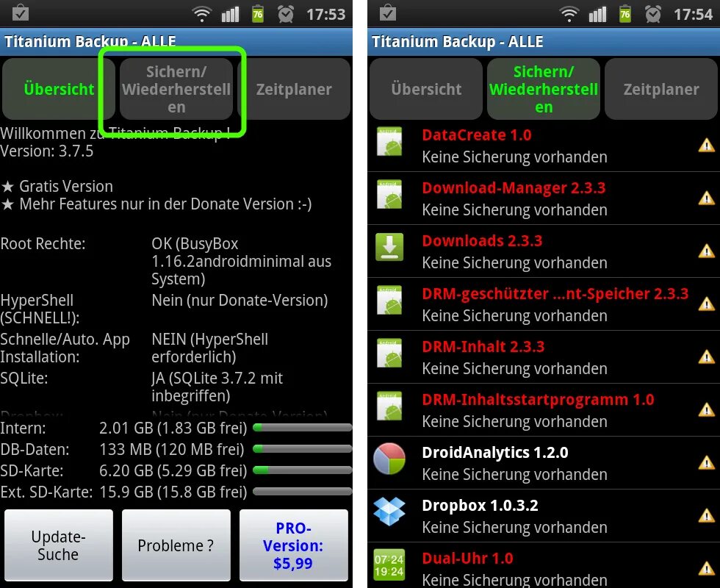Tap the SQLite status value
The height and width of the screenshot is (588, 720).
click(217, 387)
